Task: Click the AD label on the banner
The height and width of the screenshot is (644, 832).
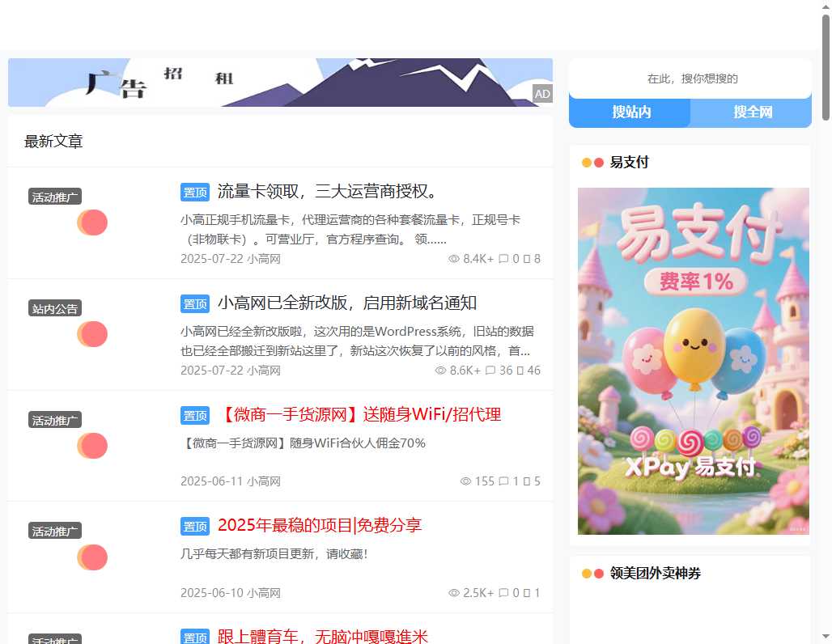Action: click(x=542, y=94)
